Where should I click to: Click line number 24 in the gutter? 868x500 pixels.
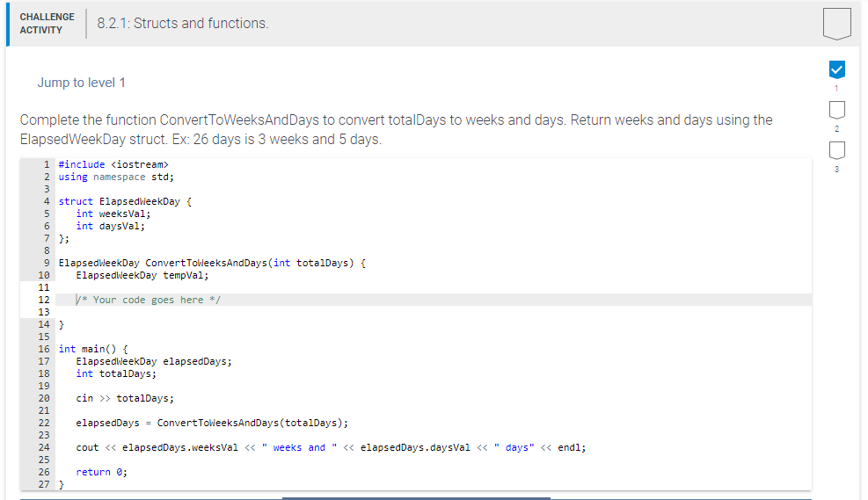click(44, 447)
